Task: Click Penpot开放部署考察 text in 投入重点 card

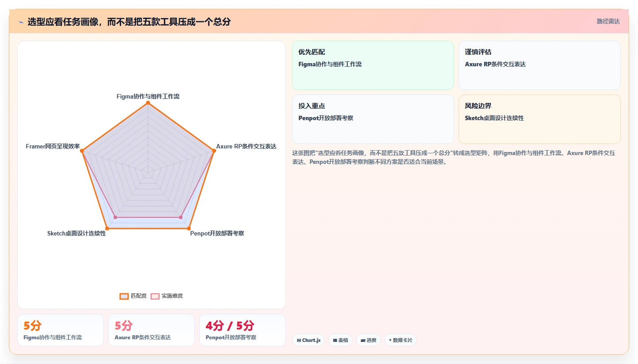Action: click(326, 118)
